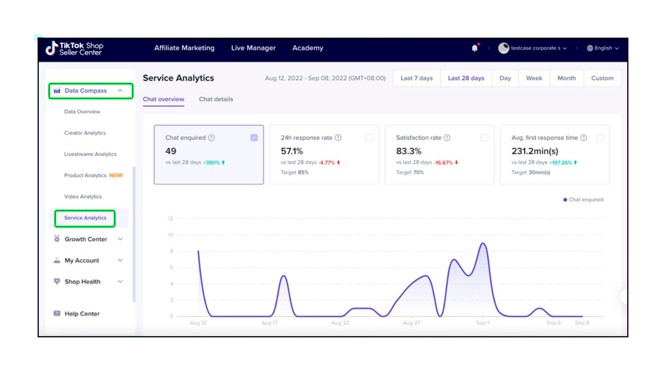The image size is (666, 375).
Task: Click the Chat enquired info icon
Action: [212, 138]
